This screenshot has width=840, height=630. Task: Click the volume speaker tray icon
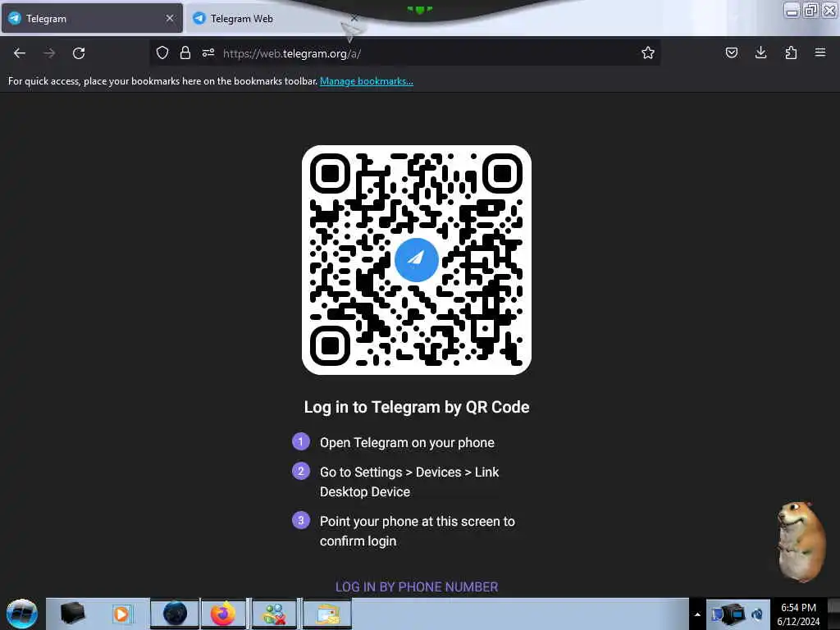tap(757, 614)
